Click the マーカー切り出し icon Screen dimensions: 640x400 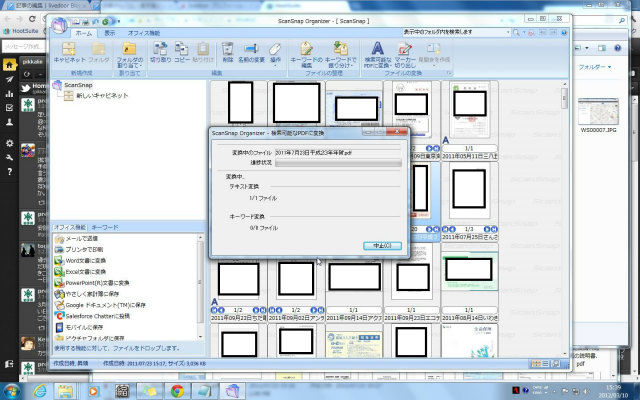[x=405, y=55]
